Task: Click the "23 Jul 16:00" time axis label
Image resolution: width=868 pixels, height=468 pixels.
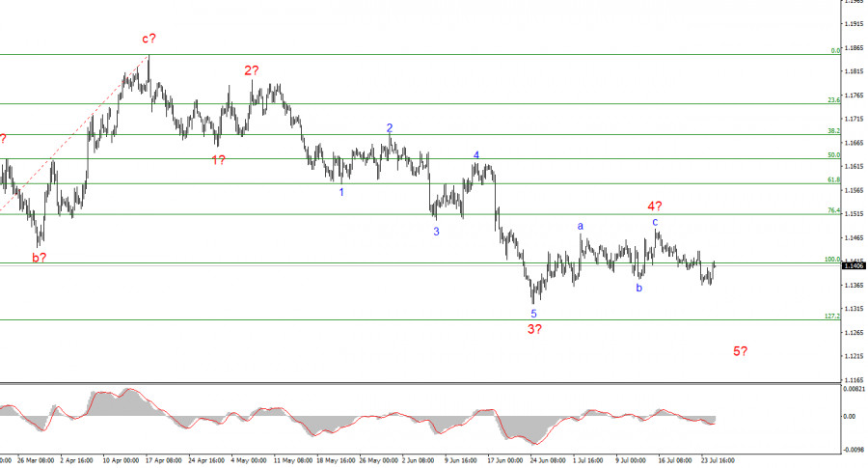Action: click(718, 460)
